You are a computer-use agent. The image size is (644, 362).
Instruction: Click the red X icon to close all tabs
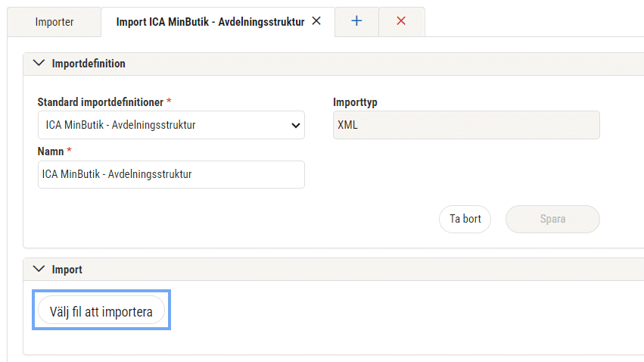(x=401, y=21)
